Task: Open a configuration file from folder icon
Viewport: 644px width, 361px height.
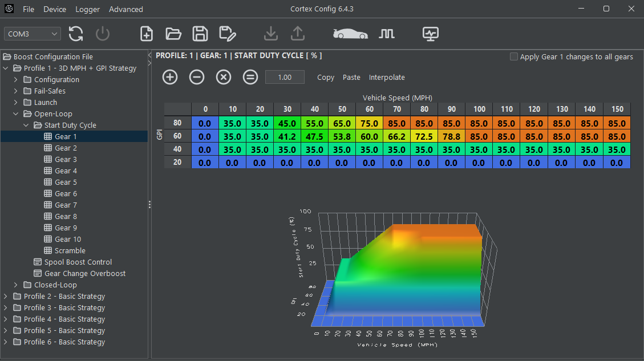Action: tap(173, 34)
